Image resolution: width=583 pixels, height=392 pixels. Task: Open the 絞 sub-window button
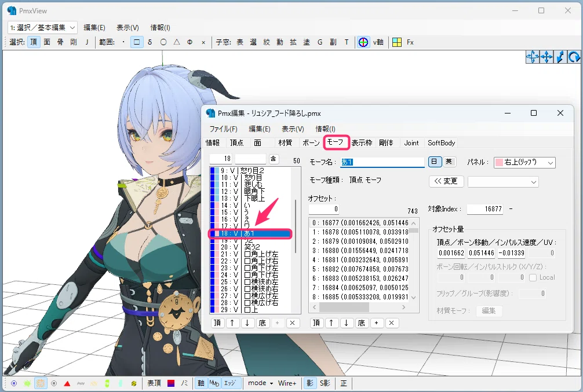[x=267, y=42]
